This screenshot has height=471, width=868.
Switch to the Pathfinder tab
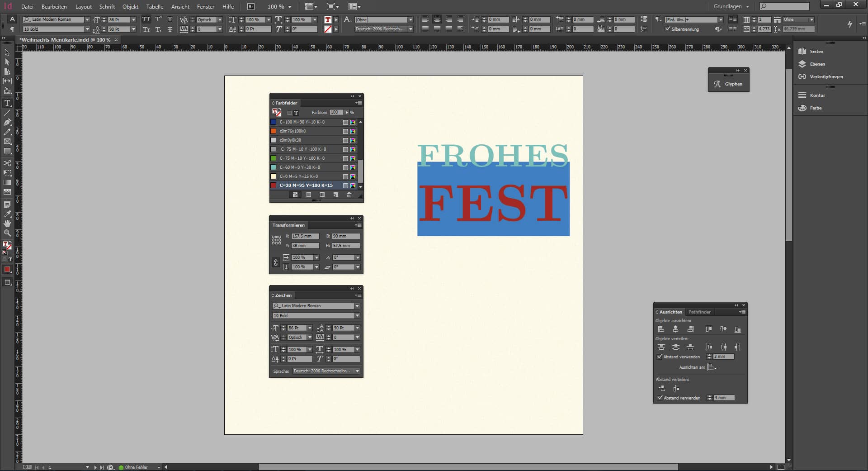tap(699, 312)
